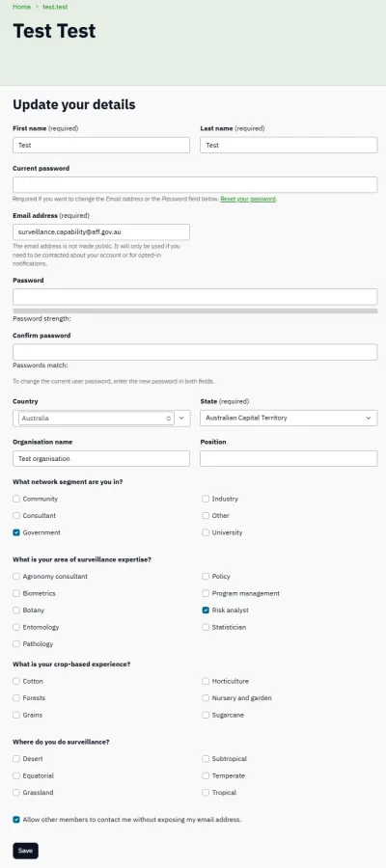The image size is (386, 868).
Task: Open the Reset your password link
Action: click(248, 199)
